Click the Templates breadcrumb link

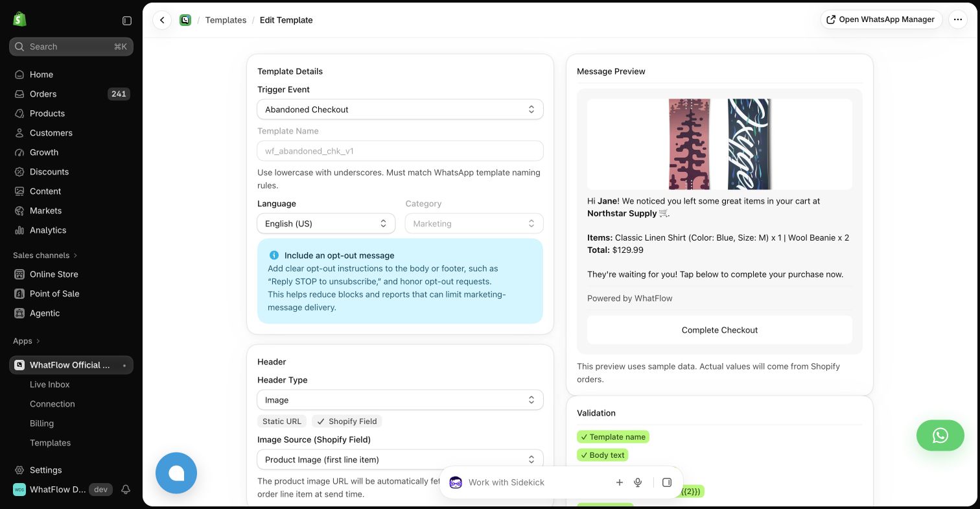pyautogui.click(x=226, y=20)
